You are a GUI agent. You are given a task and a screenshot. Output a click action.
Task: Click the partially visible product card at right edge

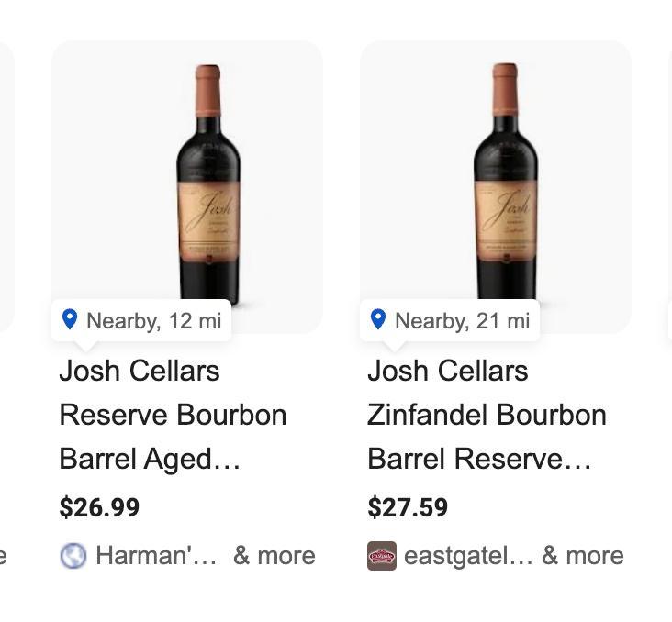point(668,183)
